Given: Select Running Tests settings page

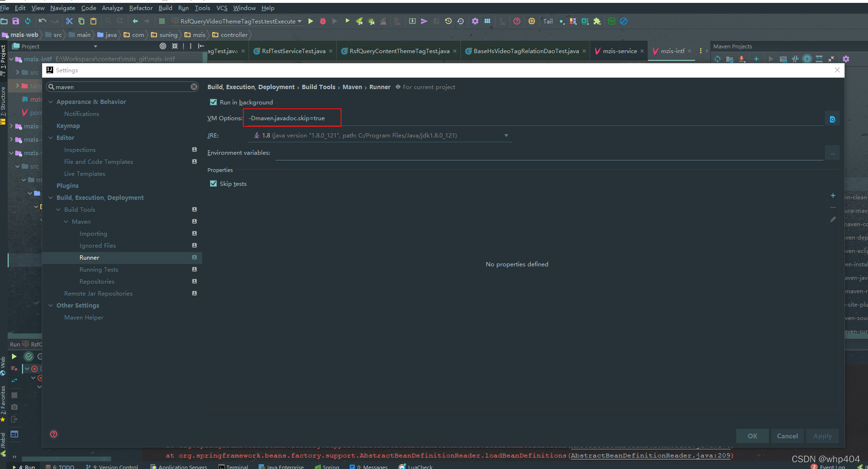Looking at the screenshot, I should pos(99,269).
